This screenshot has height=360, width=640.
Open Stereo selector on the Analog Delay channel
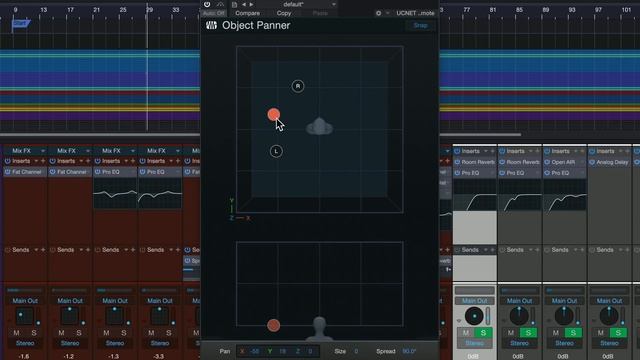tap(609, 343)
